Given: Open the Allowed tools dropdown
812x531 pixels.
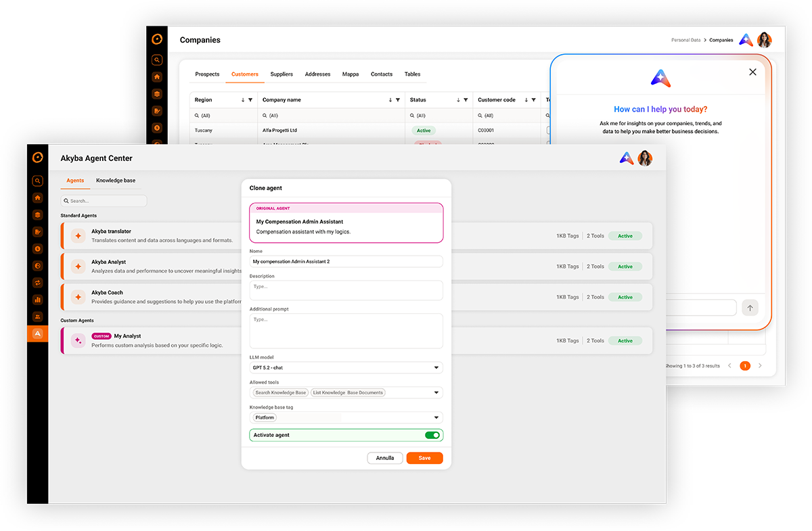Looking at the screenshot, I should 436,392.
